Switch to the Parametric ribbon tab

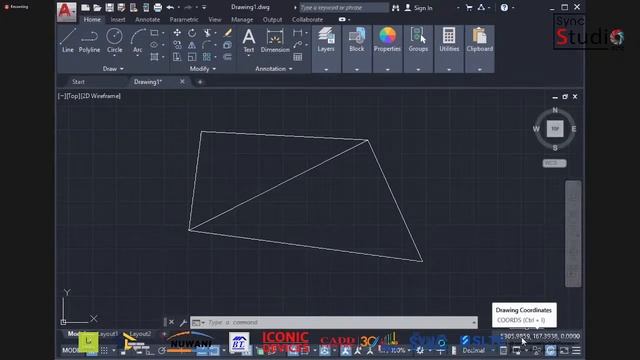[184, 19]
